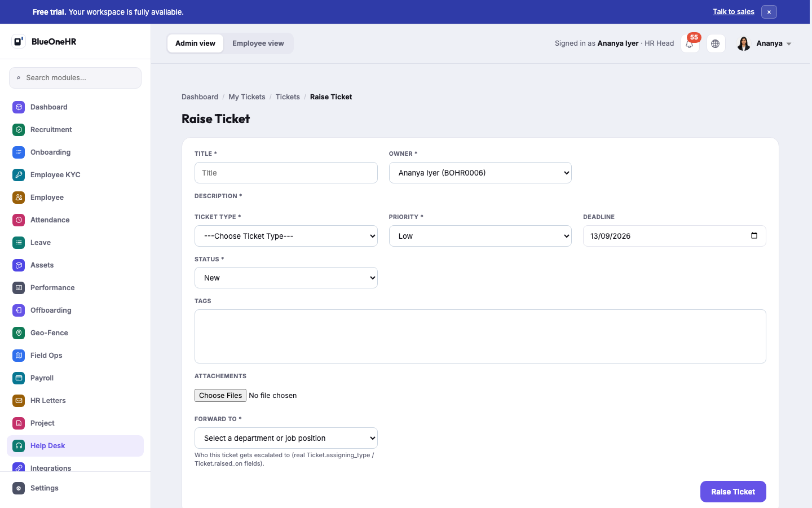812x508 pixels.
Task: Open HR Letters module in sidebar
Action: point(75,400)
